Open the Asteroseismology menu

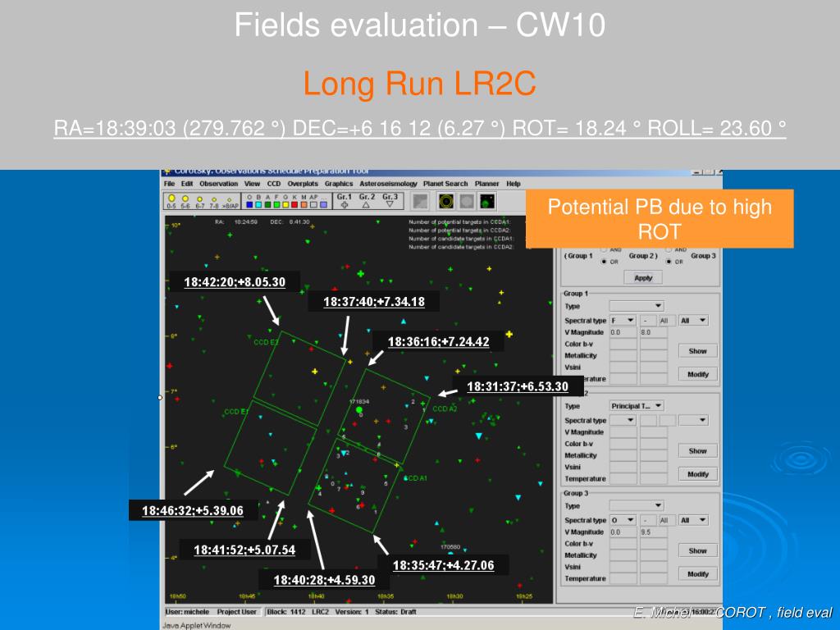[388, 184]
